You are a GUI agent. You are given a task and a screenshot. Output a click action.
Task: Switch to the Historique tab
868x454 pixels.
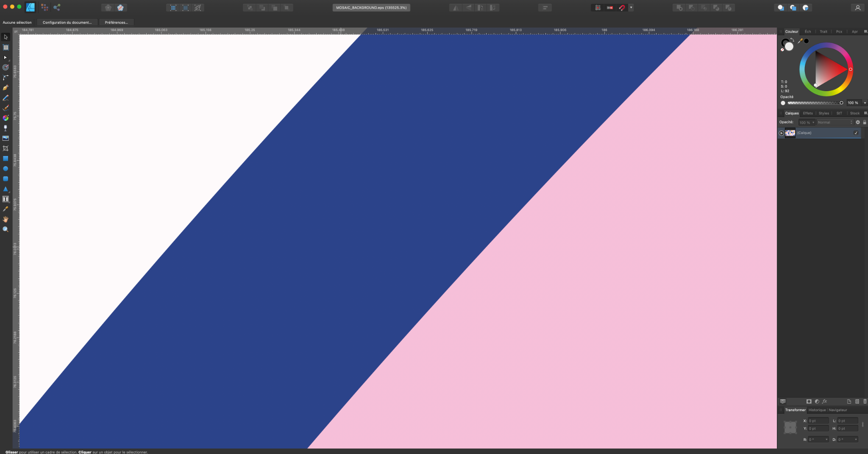tap(817, 410)
